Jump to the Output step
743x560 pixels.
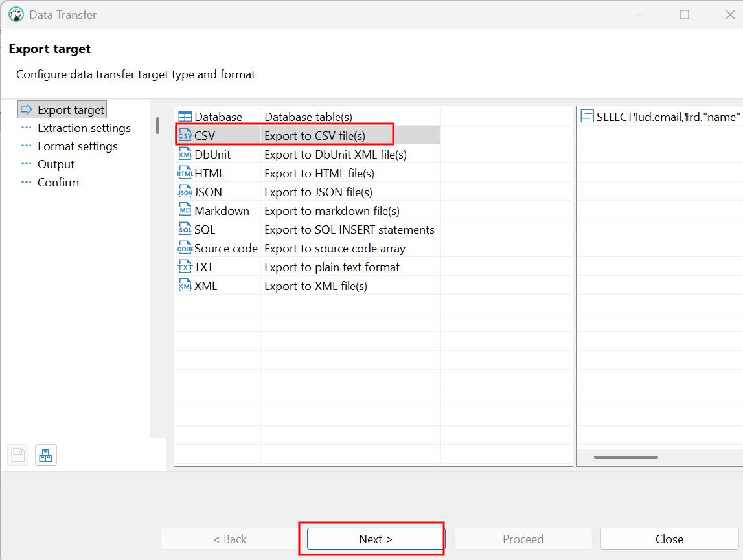point(56,164)
